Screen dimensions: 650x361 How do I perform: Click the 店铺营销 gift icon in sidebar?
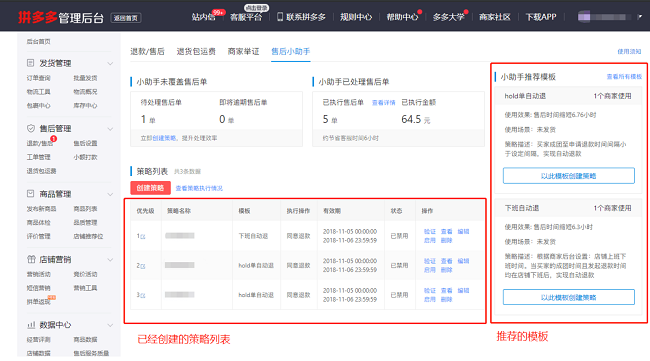tap(31, 259)
